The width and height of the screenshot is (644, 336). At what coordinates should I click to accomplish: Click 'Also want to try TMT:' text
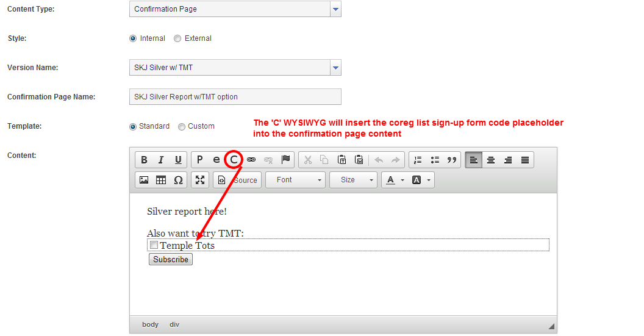[196, 234]
